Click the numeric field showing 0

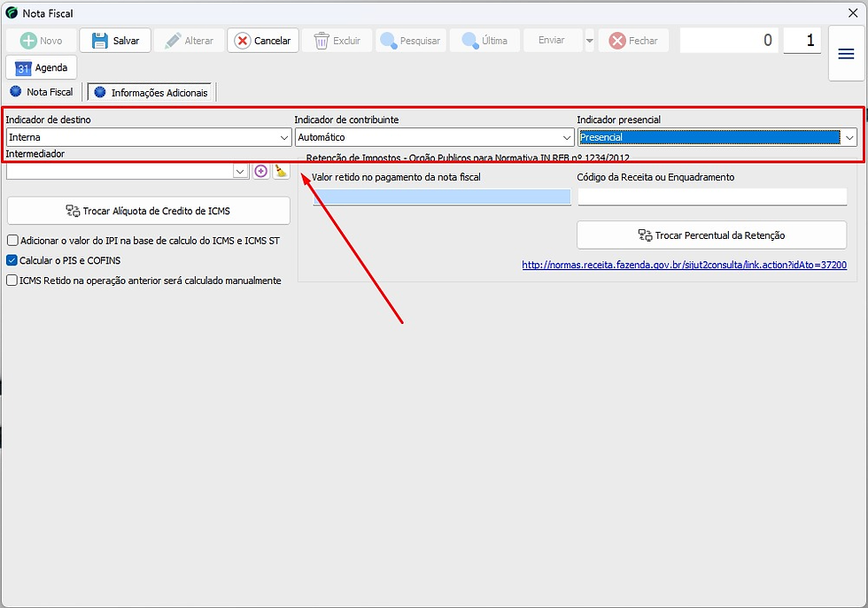coord(729,41)
